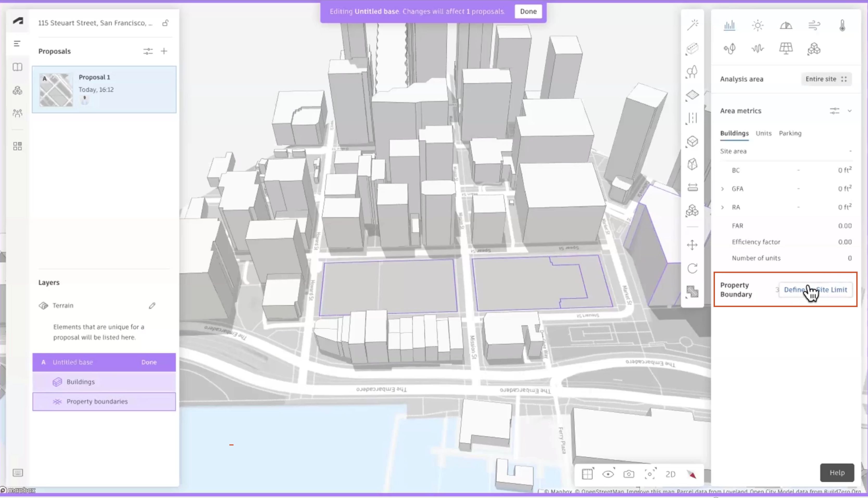Click Define Site Limit button
This screenshot has height=498, width=868.
pyautogui.click(x=817, y=290)
